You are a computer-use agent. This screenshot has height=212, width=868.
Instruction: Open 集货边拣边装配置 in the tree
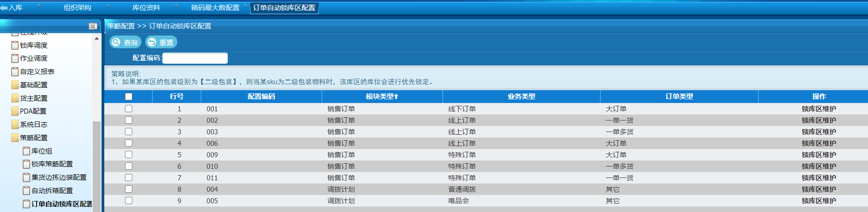[x=59, y=178]
